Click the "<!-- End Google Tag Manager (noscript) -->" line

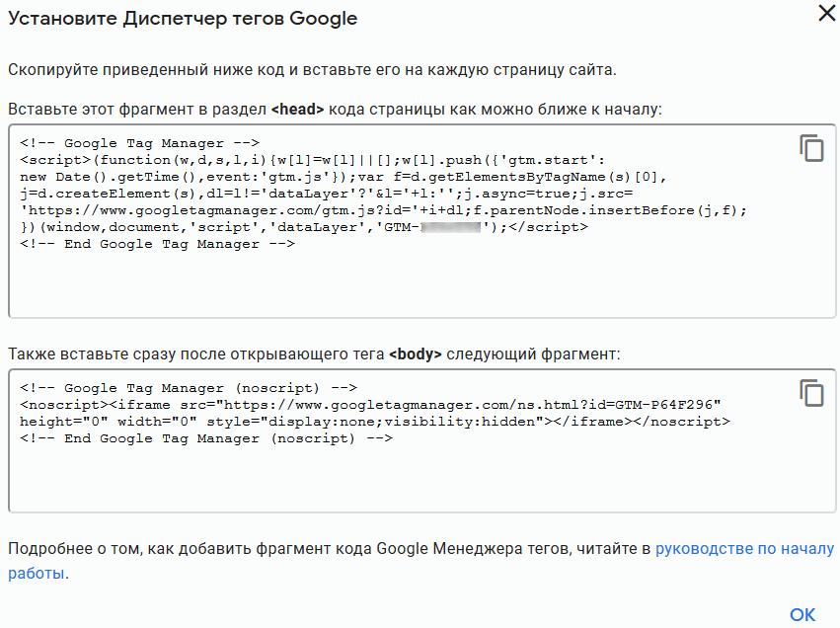(206, 438)
